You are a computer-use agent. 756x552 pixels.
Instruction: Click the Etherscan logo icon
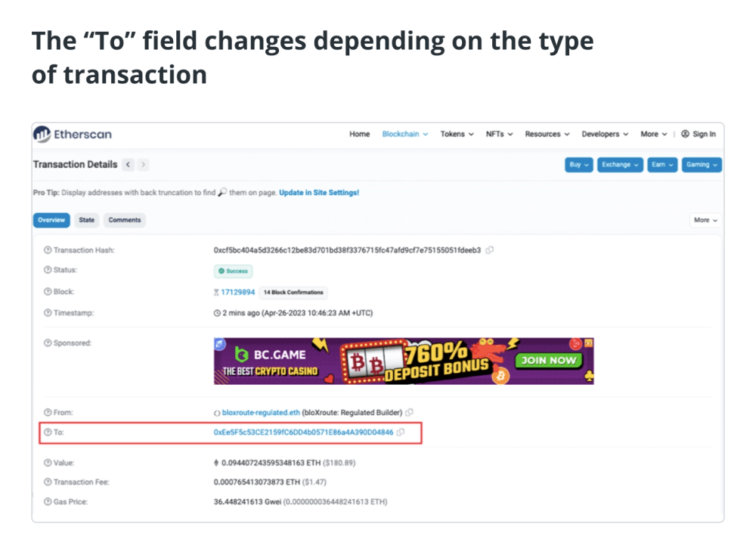42,134
